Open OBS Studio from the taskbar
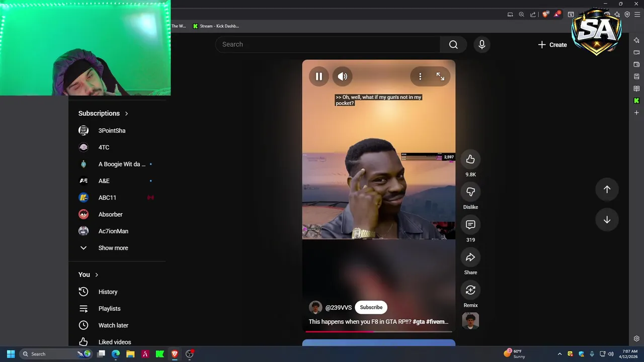 coord(189,354)
